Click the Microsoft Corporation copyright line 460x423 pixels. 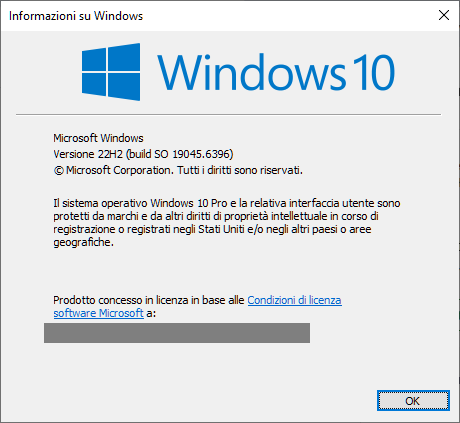coord(178,170)
